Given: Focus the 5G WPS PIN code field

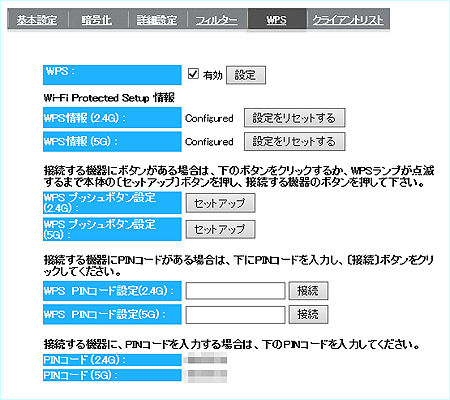Looking at the screenshot, I should (x=235, y=314).
